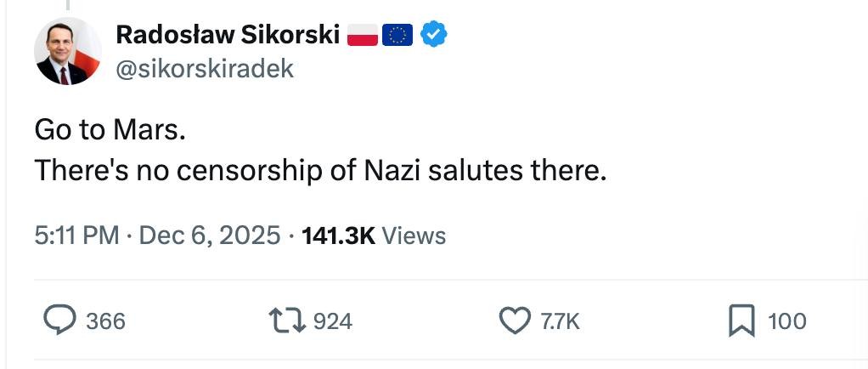Image resolution: width=868 pixels, height=369 pixels.
Task: Click the EU flag emoji beside name
Action: click(x=397, y=35)
